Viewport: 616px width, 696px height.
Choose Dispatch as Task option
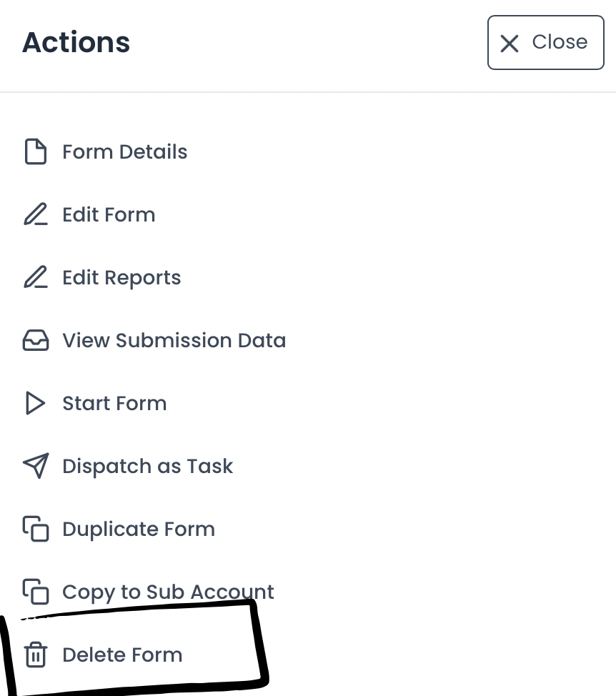click(147, 467)
